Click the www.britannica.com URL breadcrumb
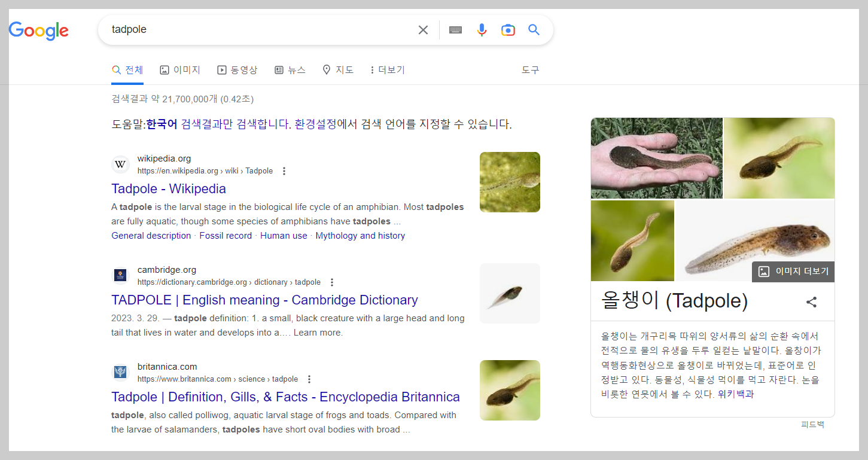 click(x=218, y=379)
